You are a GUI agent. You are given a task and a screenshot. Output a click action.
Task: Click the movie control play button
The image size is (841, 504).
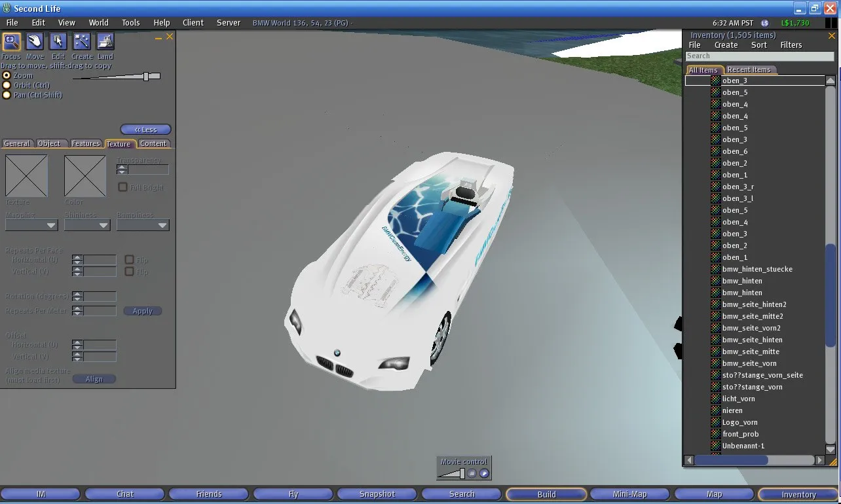484,473
